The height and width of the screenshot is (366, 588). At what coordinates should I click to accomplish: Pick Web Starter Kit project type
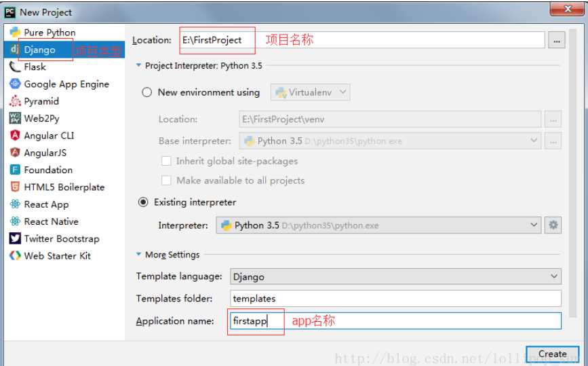[x=64, y=255]
